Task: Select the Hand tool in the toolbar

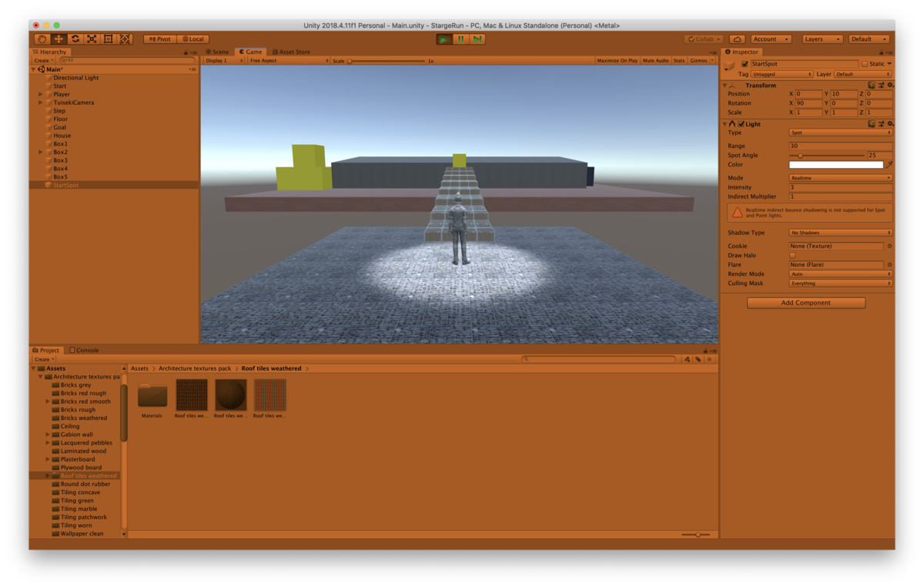Action: tap(42, 39)
